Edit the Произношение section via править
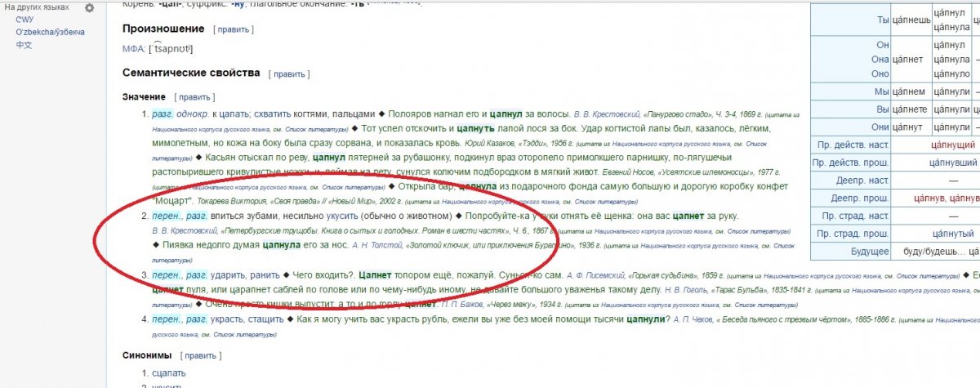 [x=234, y=29]
